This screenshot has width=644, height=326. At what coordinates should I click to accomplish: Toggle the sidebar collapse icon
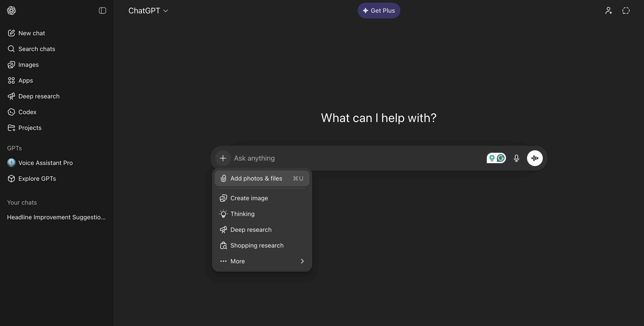click(103, 11)
